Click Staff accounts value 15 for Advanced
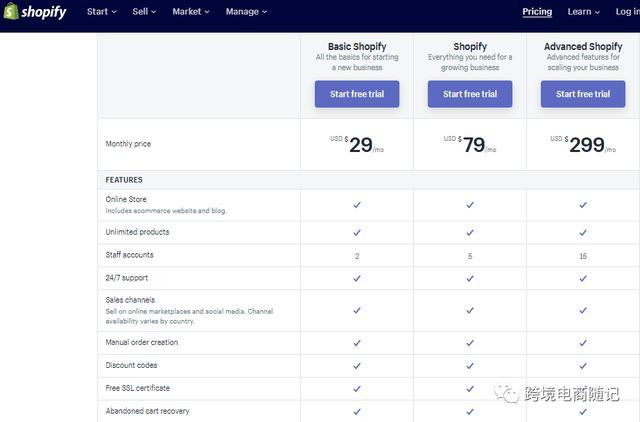The image size is (640, 422). [583, 256]
